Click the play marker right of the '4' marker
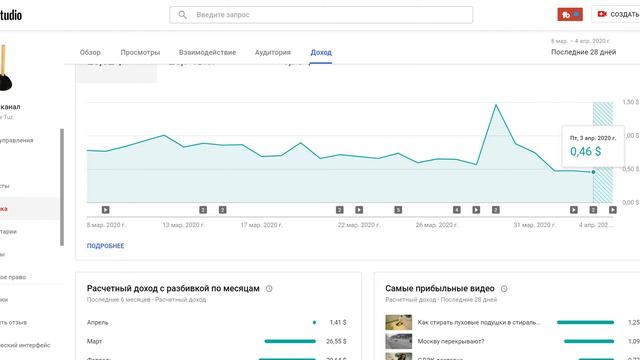Screen dimensions: 640x360 point(476,210)
